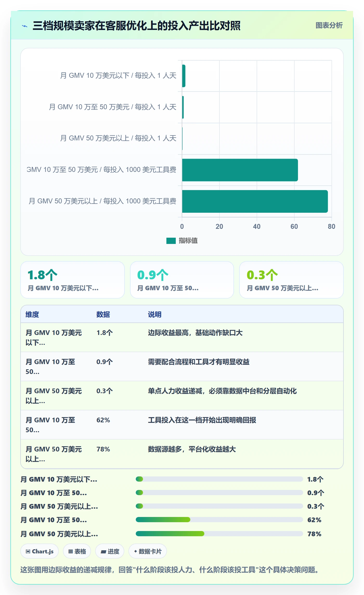364x595 pixels.
Task: Click the 指标值 legend label
Action: point(188,241)
